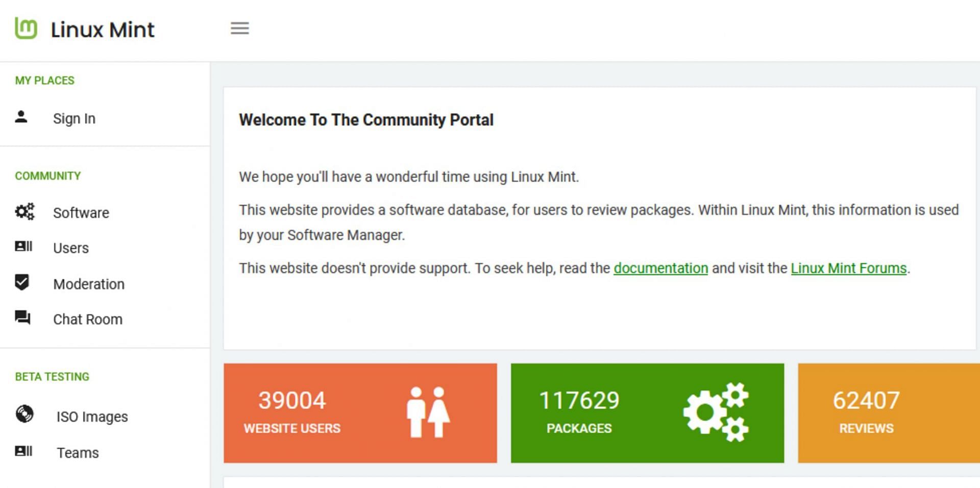Click the MY PLACES section heading

[45, 81]
